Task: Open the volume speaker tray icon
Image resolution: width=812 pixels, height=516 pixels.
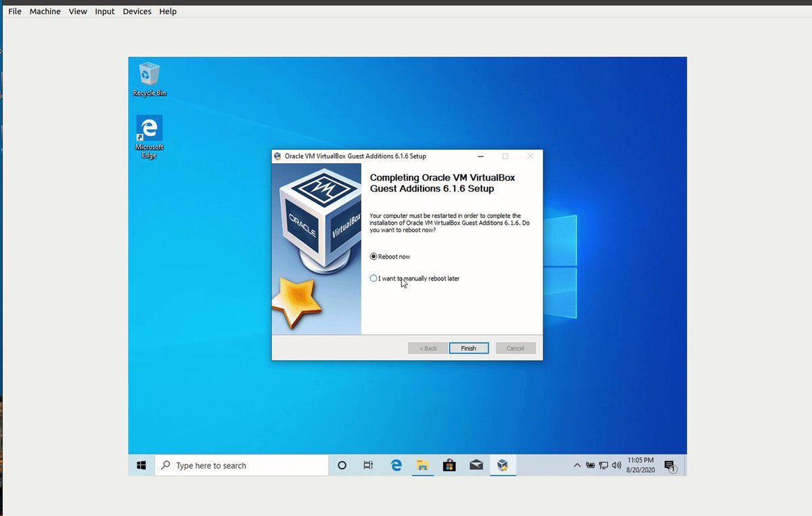Action: coord(616,465)
